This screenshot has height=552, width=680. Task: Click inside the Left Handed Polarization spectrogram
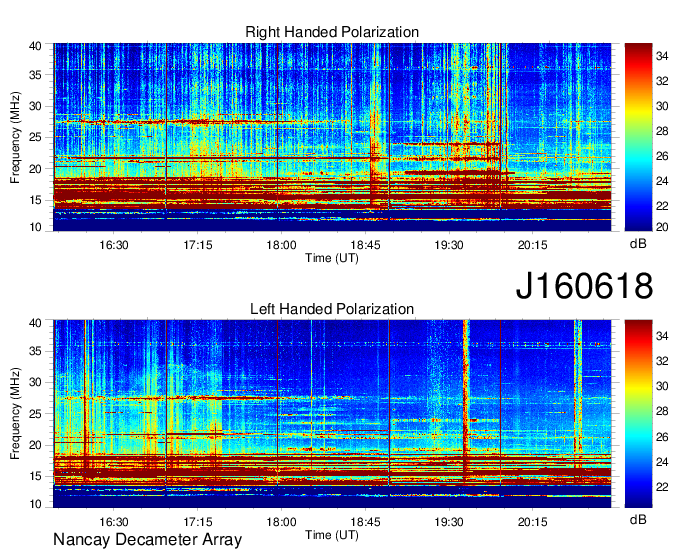(332, 414)
